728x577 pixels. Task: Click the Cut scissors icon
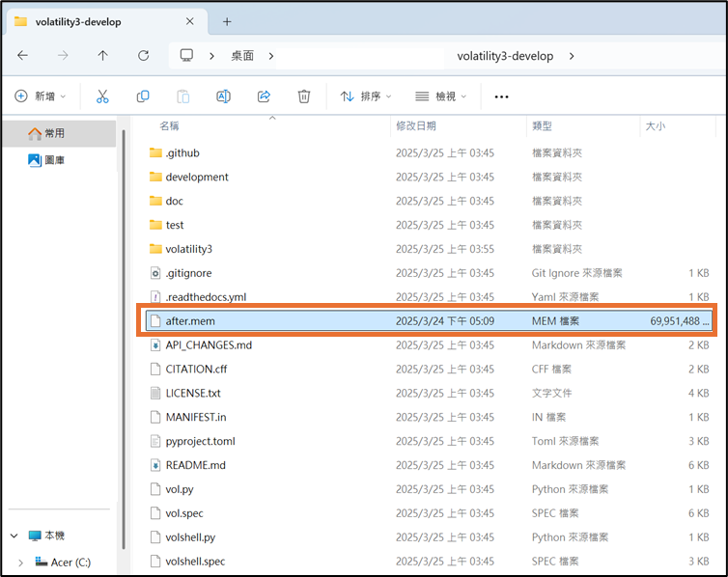pyautogui.click(x=102, y=96)
